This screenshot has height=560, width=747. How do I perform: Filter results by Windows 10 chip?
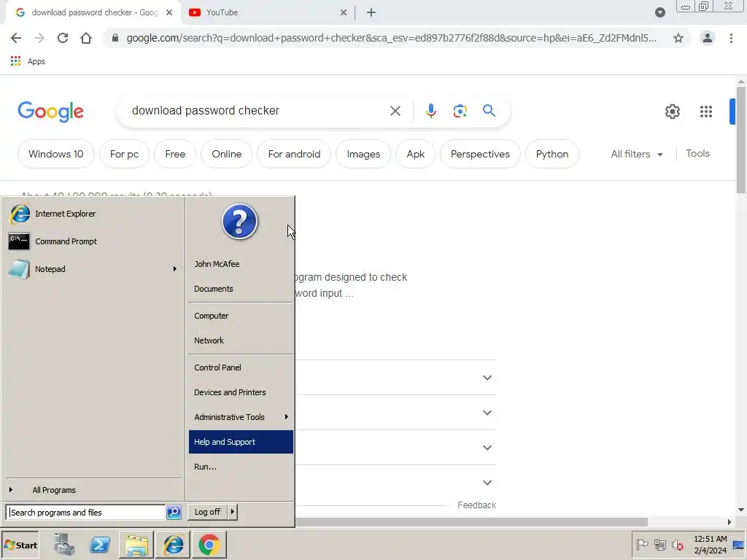click(x=55, y=155)
